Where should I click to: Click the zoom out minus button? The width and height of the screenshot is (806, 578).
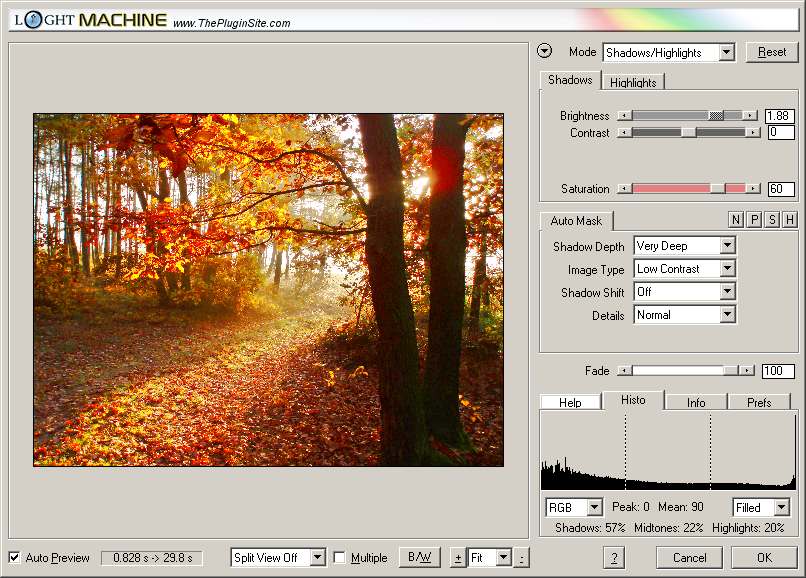point(521,558)
